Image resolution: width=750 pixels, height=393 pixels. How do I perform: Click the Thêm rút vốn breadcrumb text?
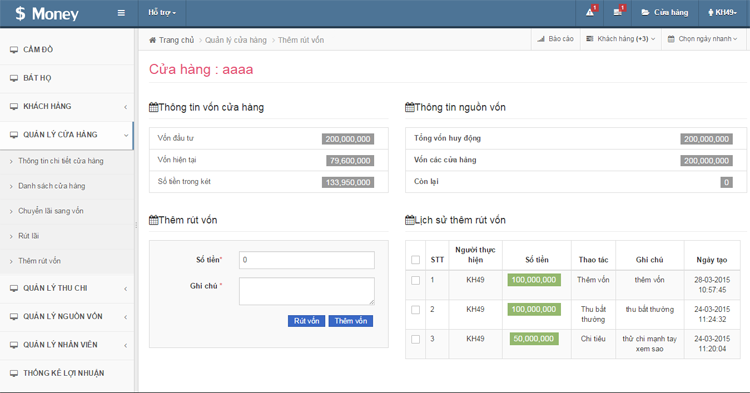point(301,40)
